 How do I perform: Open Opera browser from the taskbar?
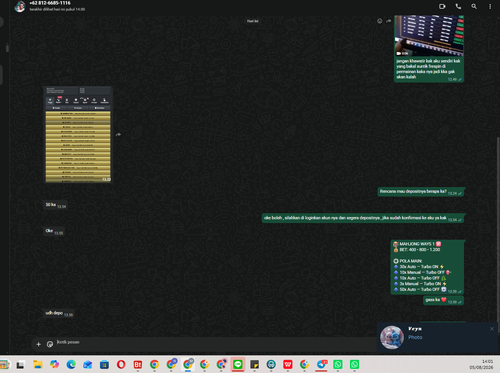click(x=121, y=364)
